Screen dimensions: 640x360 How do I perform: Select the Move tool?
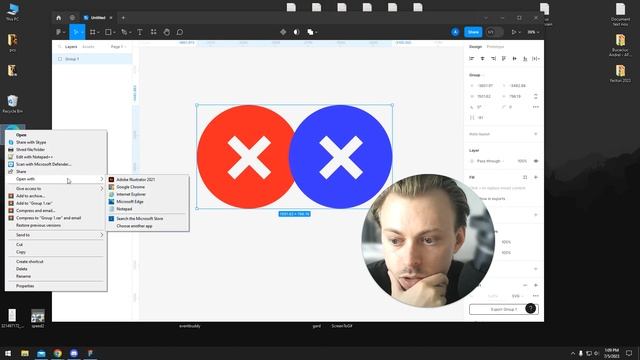[x=75, y=32]
